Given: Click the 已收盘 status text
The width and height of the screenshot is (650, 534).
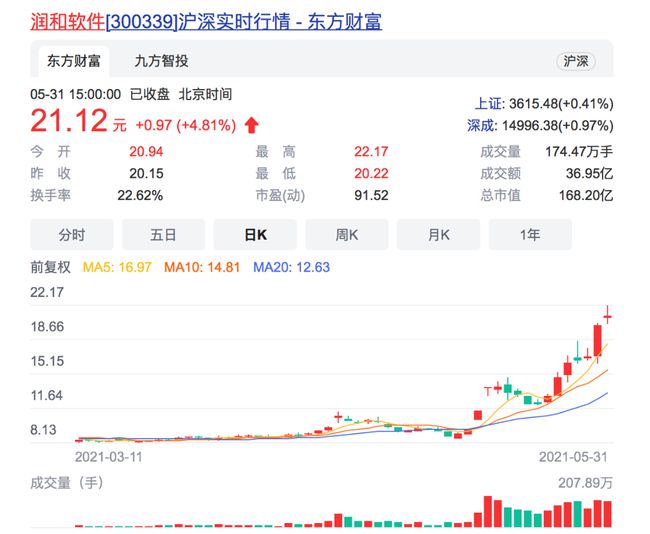Looking at the screenshot, I should click(x=150, y=95).
